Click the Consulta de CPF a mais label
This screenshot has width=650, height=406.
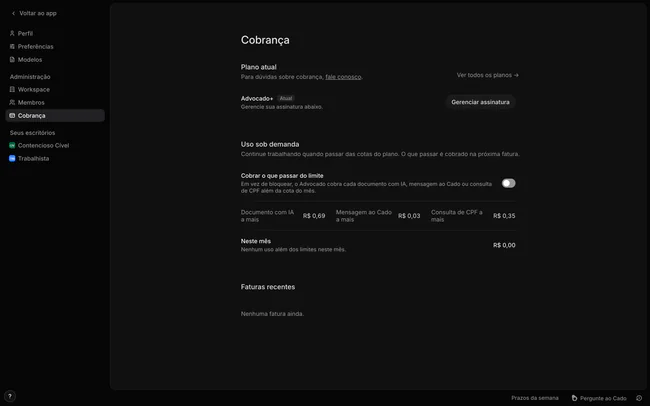[456, 216]
